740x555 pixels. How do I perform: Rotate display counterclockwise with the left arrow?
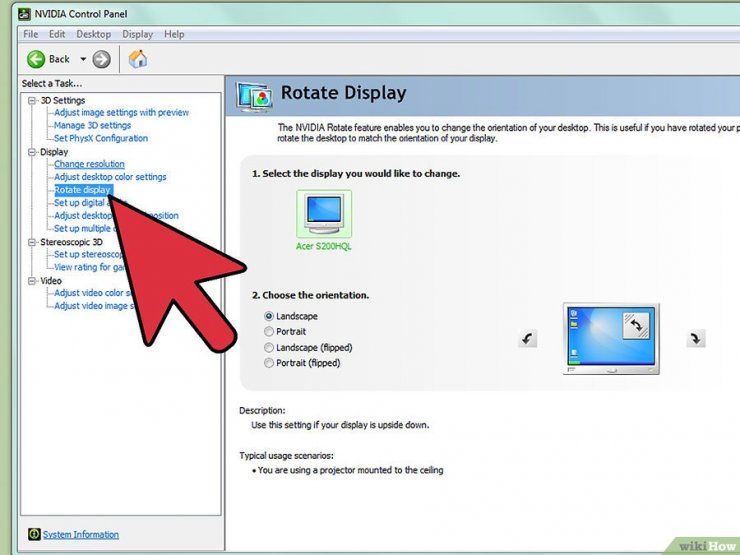(x=527, y=338)
